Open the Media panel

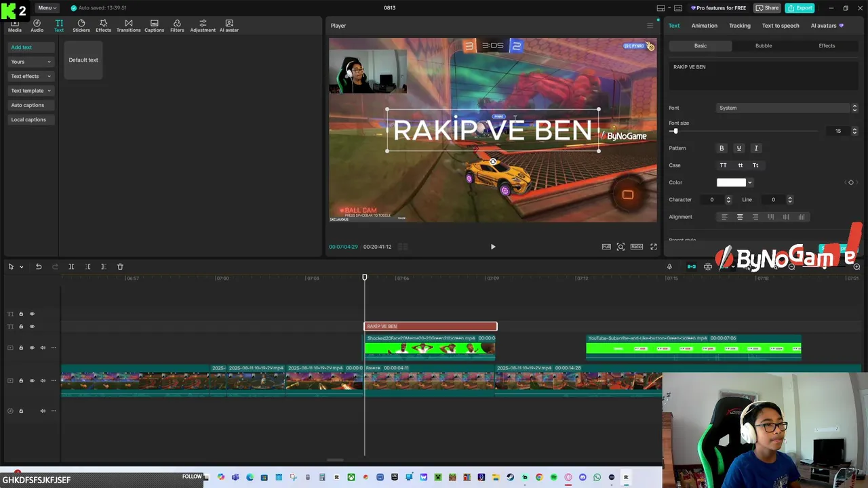[14, 26]
